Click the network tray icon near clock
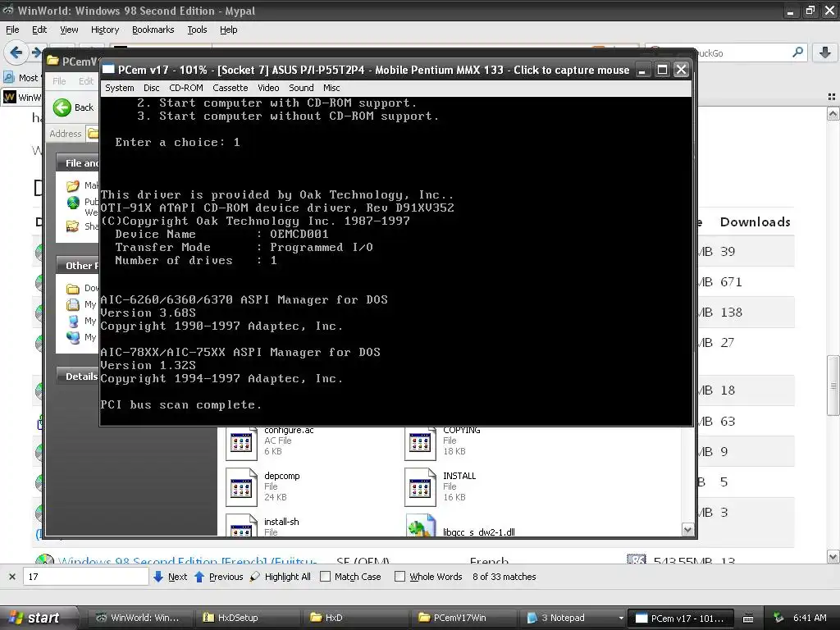Screen dimensions: 840x630 pyautogui.click(x=778, y=618)
